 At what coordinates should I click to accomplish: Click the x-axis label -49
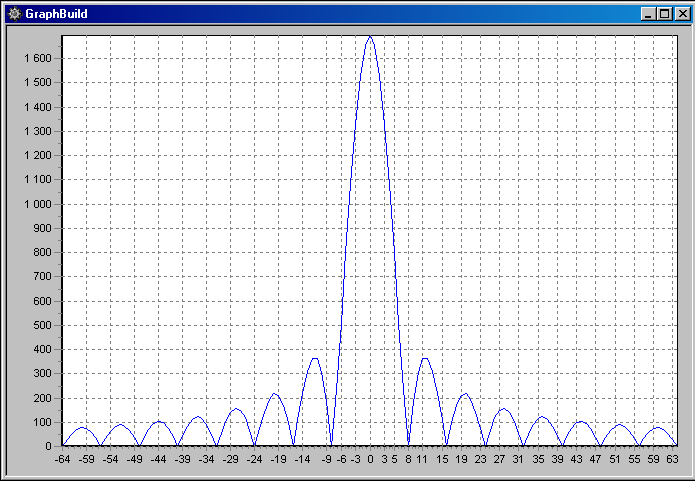click(x=134, y=459)
